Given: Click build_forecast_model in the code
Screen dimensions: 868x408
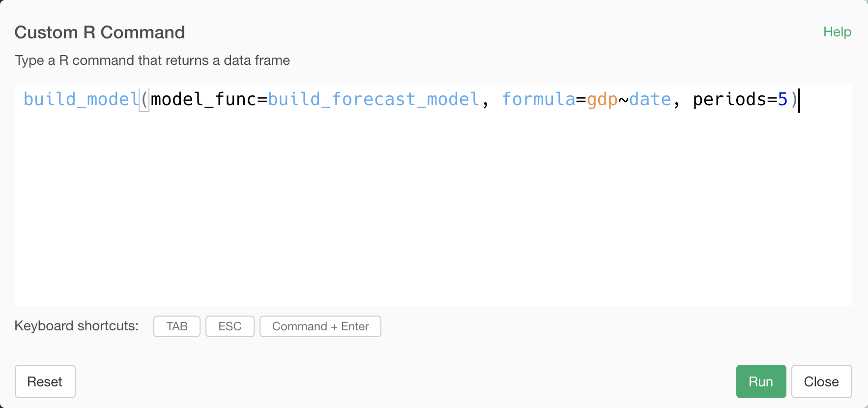Looking at the screenshot, I should [x=374, y=99].
